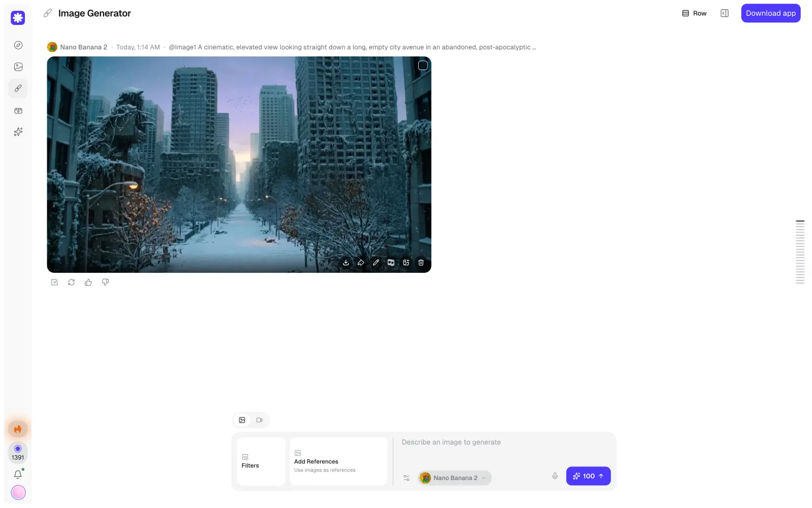Click the 100 credits generate button
Viewport: 812px width, 508px height.
click(x=588, y=476)
